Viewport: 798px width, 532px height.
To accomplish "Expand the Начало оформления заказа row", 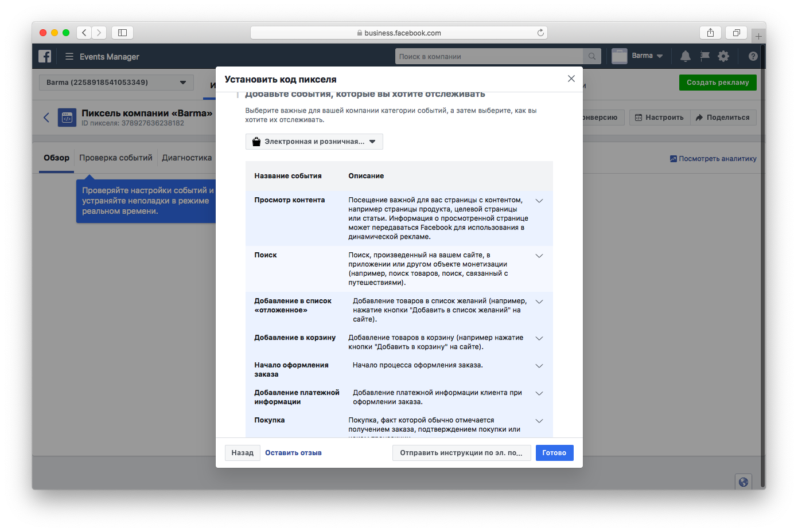I will point(539,366).
